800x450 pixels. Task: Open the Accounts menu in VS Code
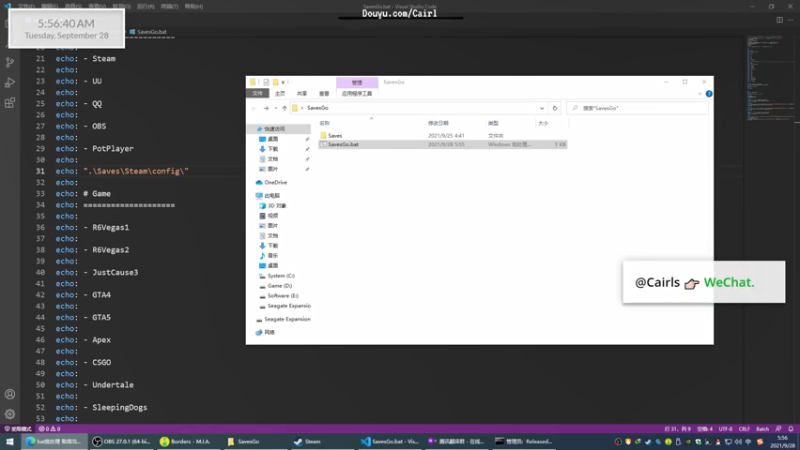(x=10, y=394)
